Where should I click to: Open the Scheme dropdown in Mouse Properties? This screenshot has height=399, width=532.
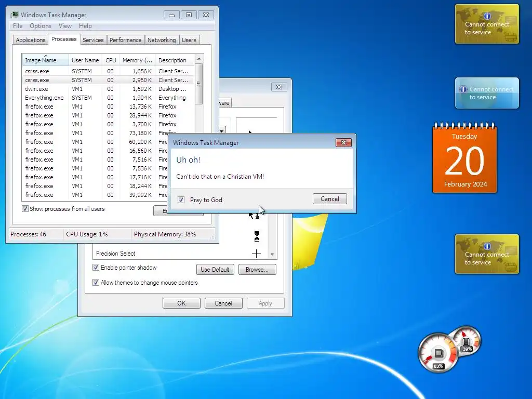[222, 130]
